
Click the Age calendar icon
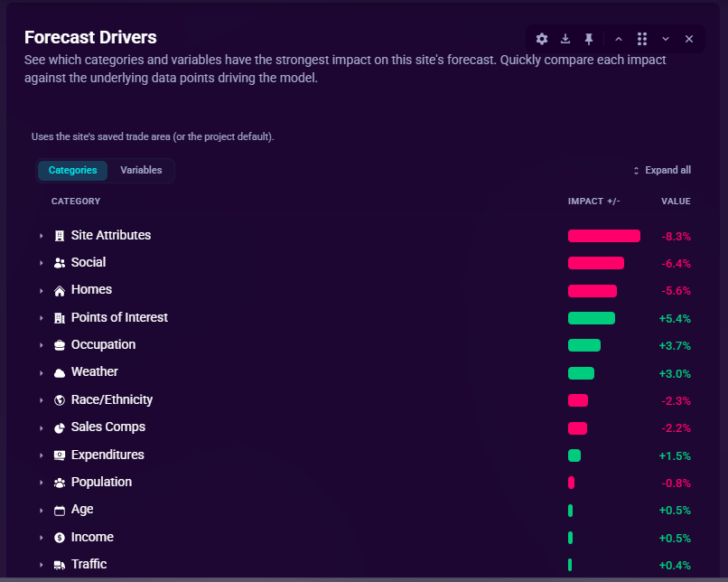(x=60, y=511)
